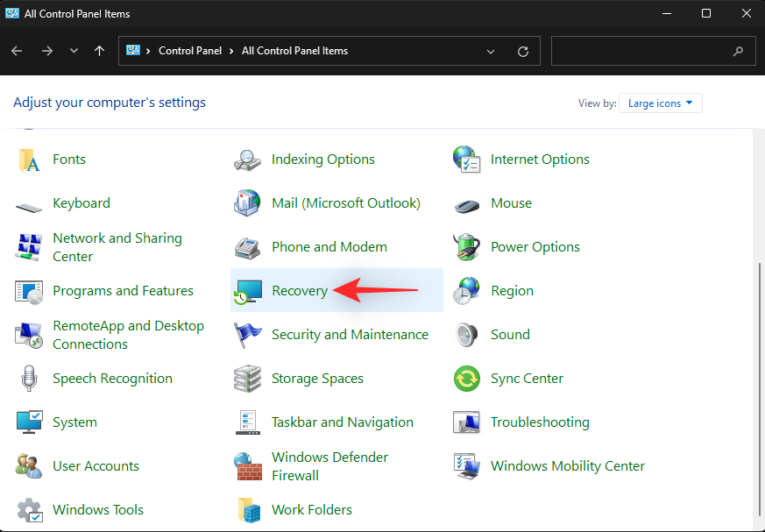Open the Storage Spaces link
Image resolution: width=765 pixels, height=532 pixels.
pyautogui.click(x=317, y=379)
